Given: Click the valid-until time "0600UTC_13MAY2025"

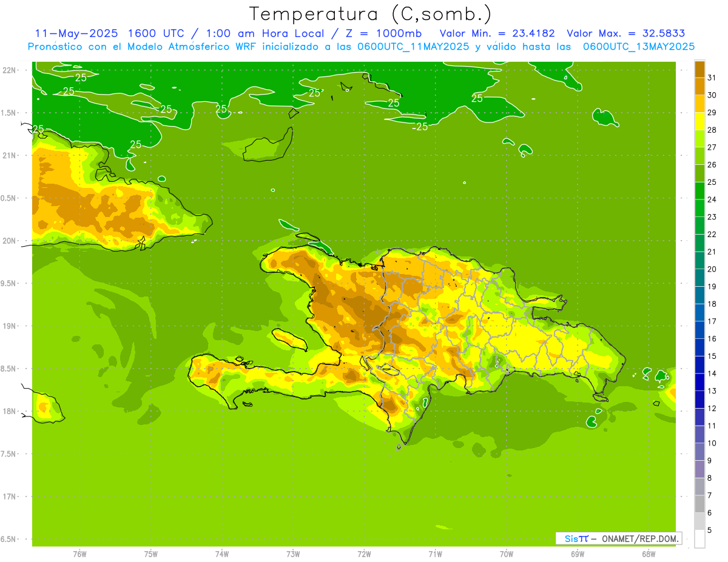Looking at the screenshot, I should tap(639, 46).
